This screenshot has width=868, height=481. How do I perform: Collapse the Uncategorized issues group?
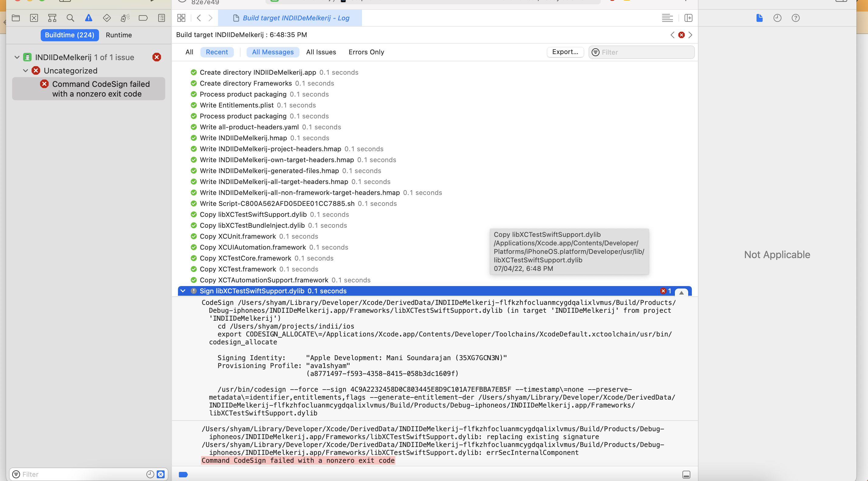26,71
